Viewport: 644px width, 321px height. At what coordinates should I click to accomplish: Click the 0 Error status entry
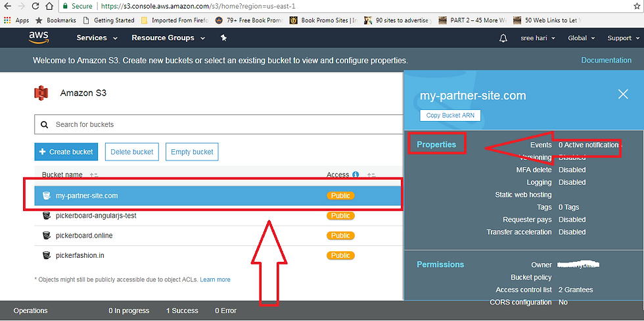click(225, 310)
